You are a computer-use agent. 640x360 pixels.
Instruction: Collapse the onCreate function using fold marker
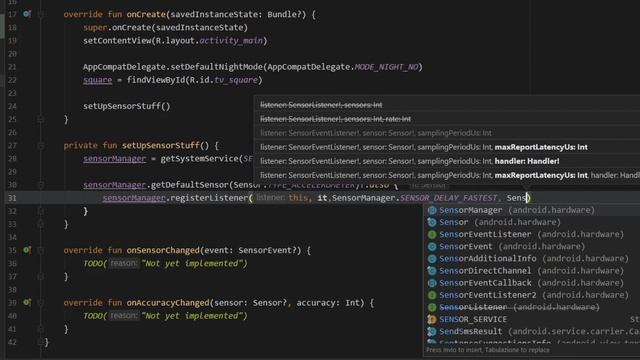(x=40, y=15)
